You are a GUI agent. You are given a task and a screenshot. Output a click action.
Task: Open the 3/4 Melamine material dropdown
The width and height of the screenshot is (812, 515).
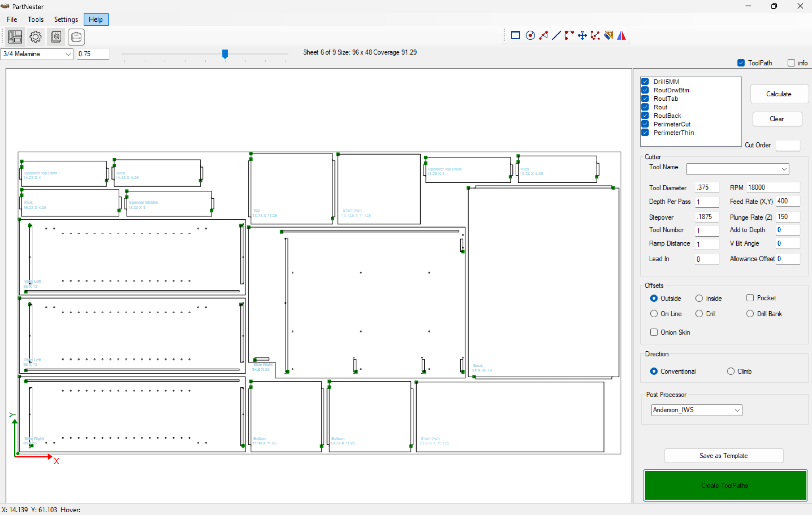pos(37,54)
